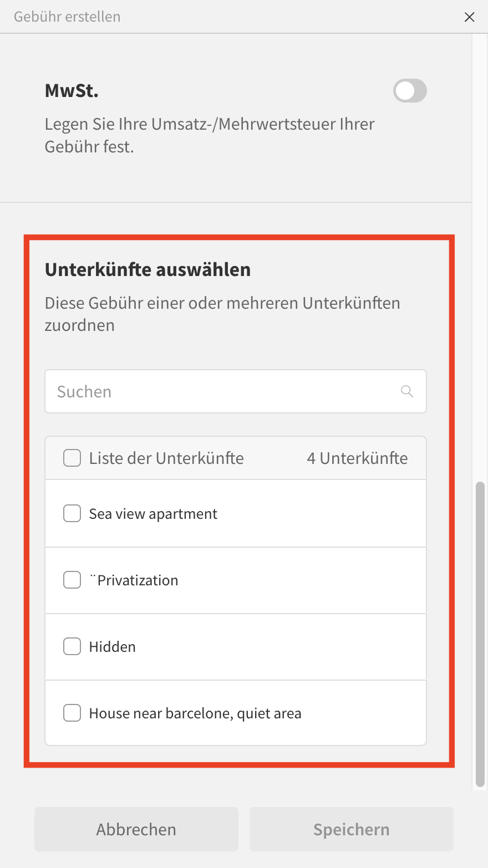The image size is (488, 868).
Task: Check the Liste der Unterkünfte select-all box
Action: click(x=72, y=458)
